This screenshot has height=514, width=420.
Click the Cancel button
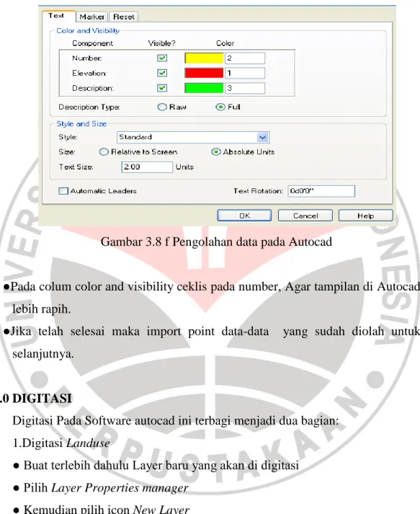click(x=305, y=216)
